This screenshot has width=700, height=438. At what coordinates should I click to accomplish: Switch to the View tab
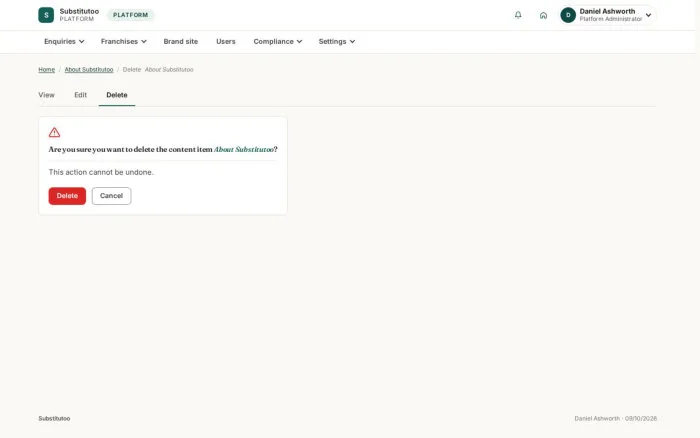point(46,95)
